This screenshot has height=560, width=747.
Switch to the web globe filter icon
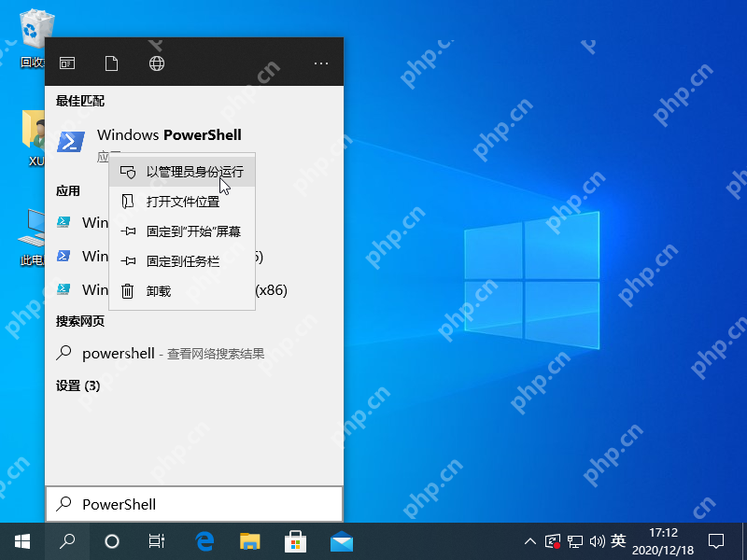pyautogui.click(x=157, y=63)
